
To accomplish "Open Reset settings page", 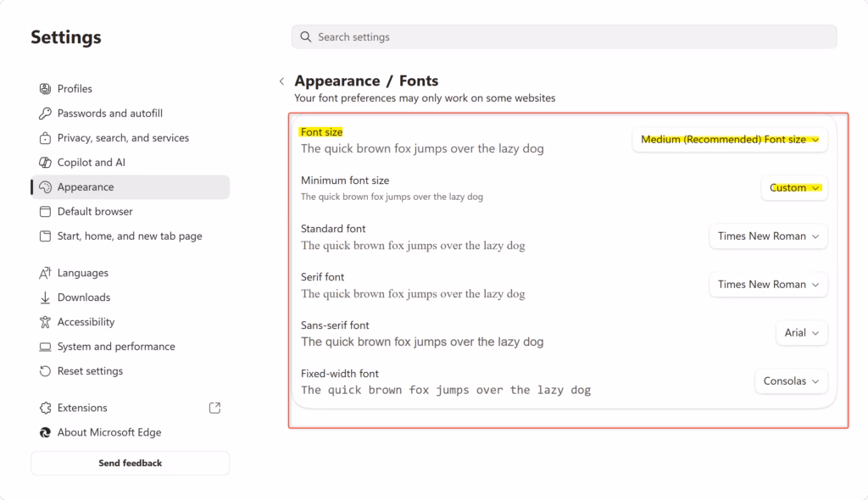I will [130, 371].
